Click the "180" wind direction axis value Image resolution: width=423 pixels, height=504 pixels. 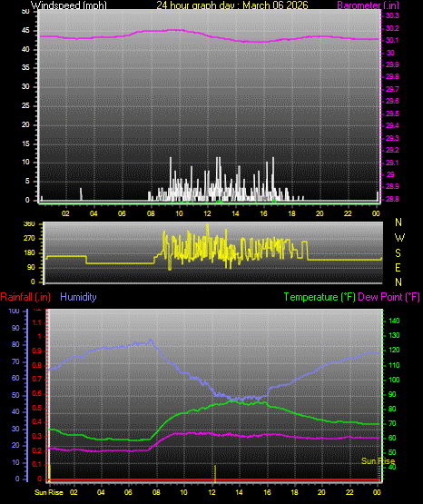click(30, 253)
